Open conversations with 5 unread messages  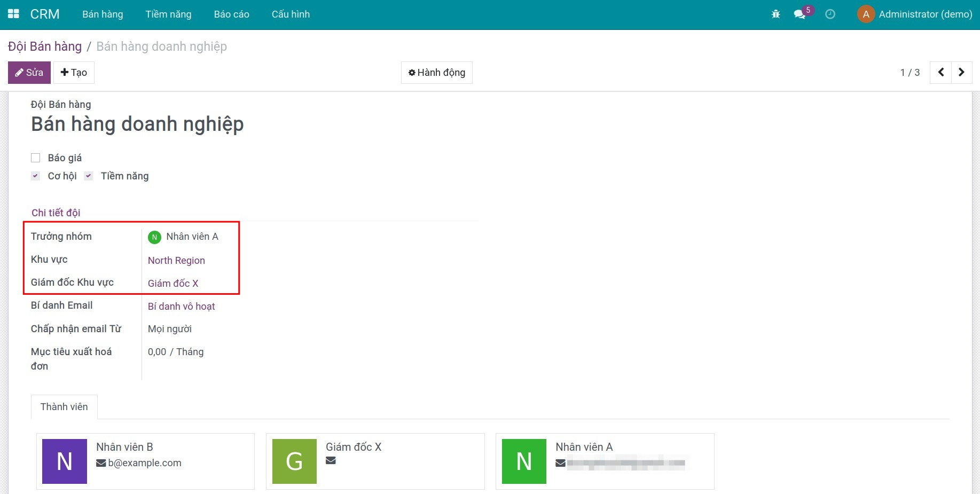799,14
